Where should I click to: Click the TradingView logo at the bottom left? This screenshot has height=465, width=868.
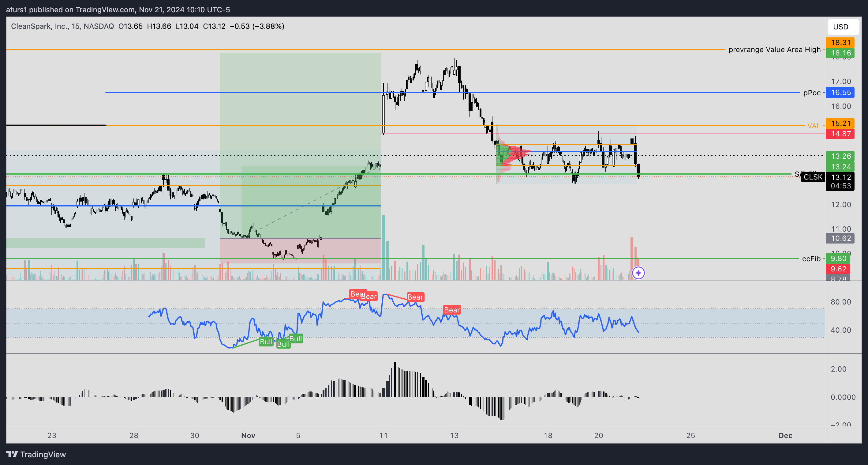36,454
